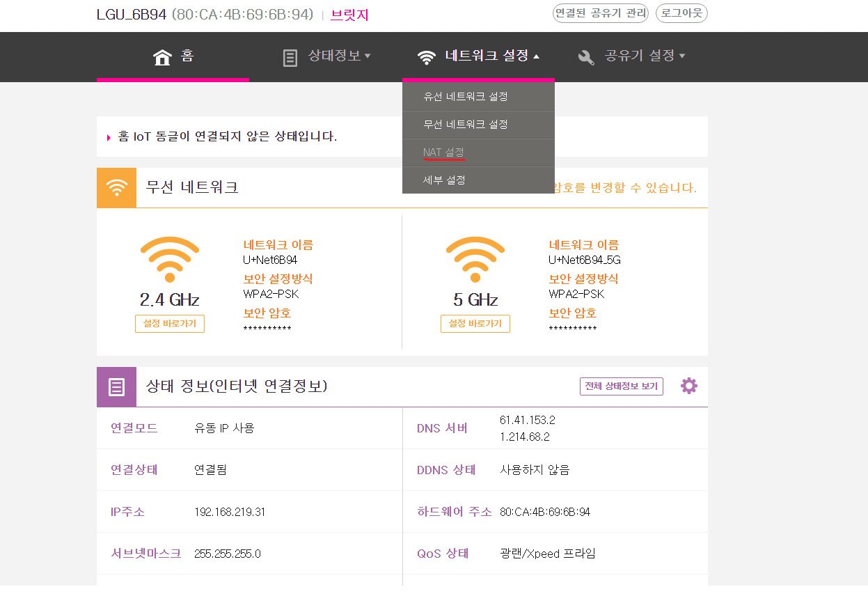
Task: Select 유선 네트워크 설정 from menu
Action: coord(465,97)
